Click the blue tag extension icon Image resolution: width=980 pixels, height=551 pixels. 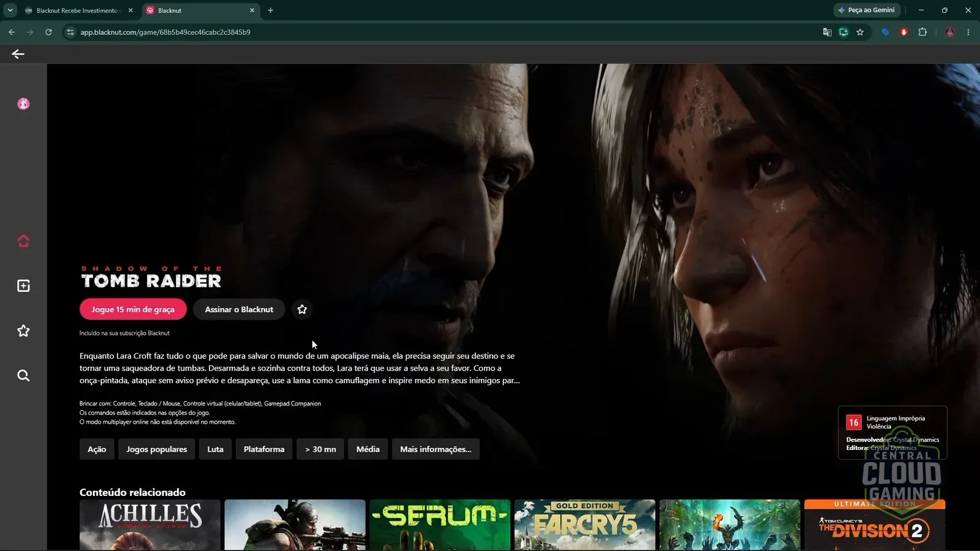[885, 32]
